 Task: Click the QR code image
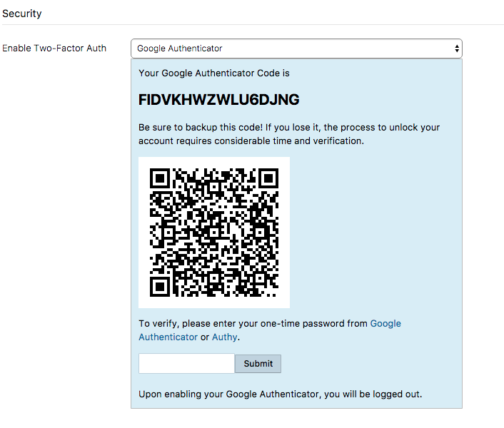(x=214, y=233)
